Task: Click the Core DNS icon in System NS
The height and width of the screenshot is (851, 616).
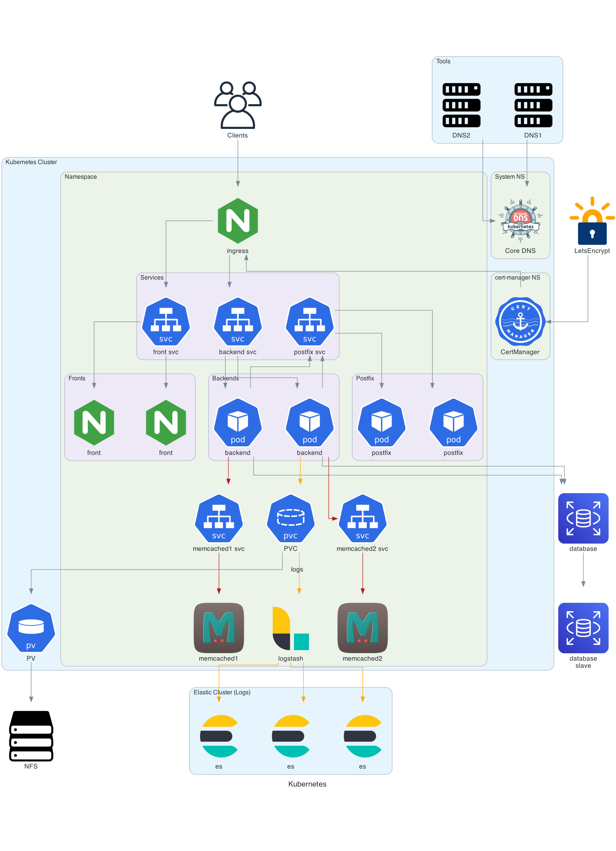Action: point(521,220)
